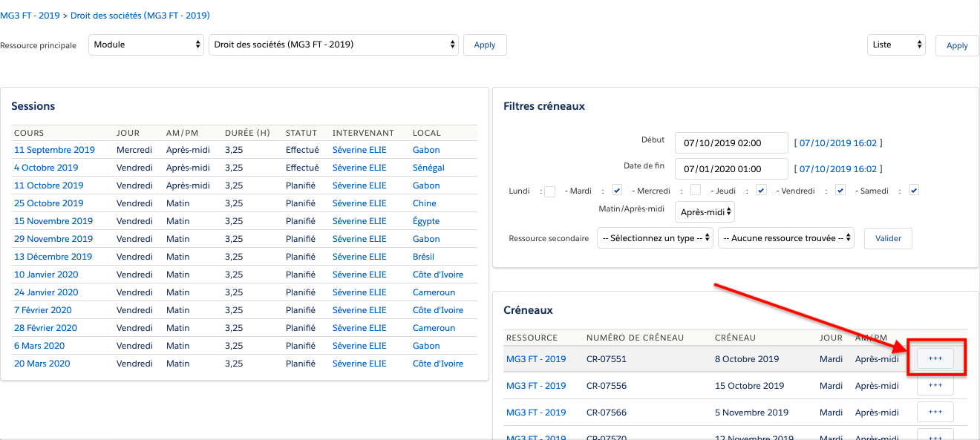Click the Début date input field
This screenshot has width=980, height=440.
coord(731,142)
